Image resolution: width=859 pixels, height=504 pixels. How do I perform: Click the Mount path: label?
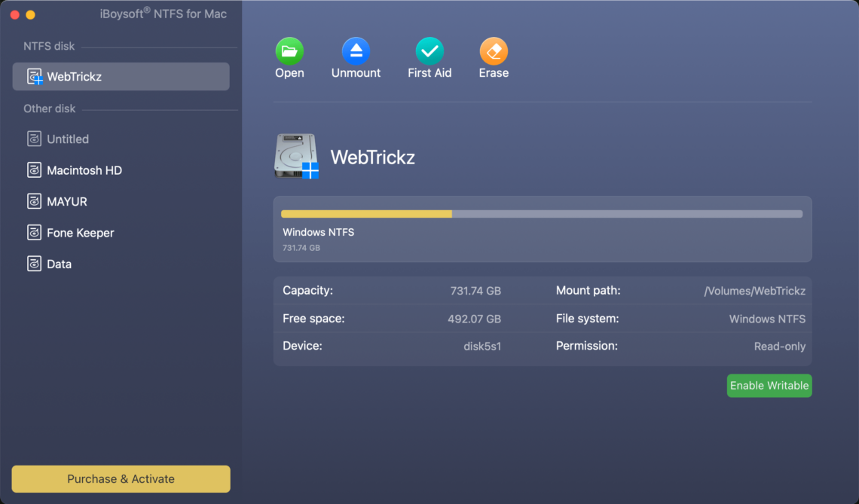(x=588, y=290)
